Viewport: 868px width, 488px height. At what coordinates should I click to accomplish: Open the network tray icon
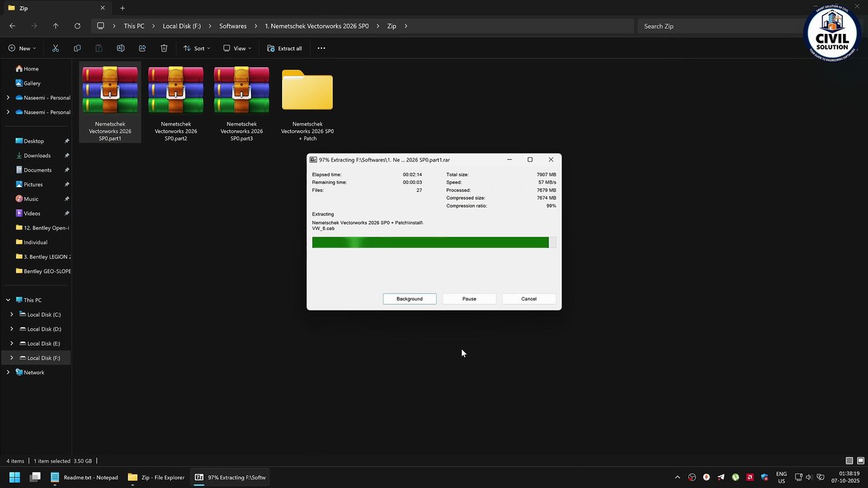click(x=798, y=477)
